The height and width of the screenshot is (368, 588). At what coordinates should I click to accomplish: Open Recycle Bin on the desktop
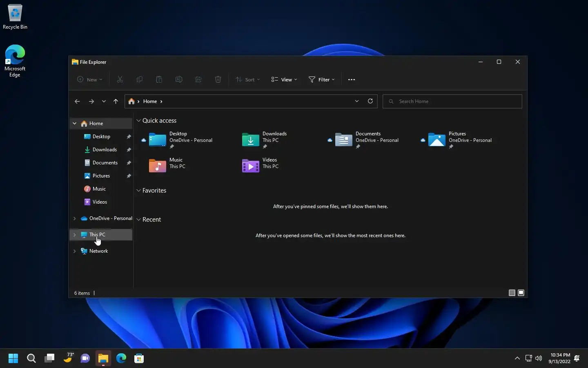[15, 17]
